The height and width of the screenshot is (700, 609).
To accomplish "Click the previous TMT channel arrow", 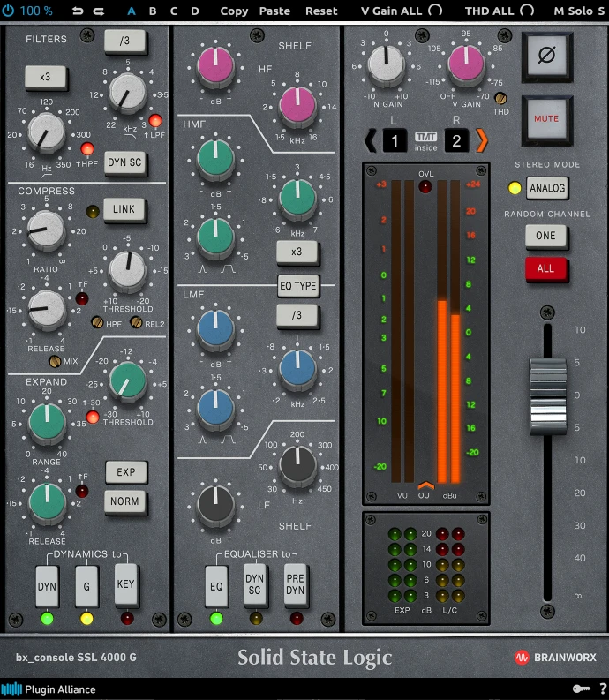I will tap(370, 140).
